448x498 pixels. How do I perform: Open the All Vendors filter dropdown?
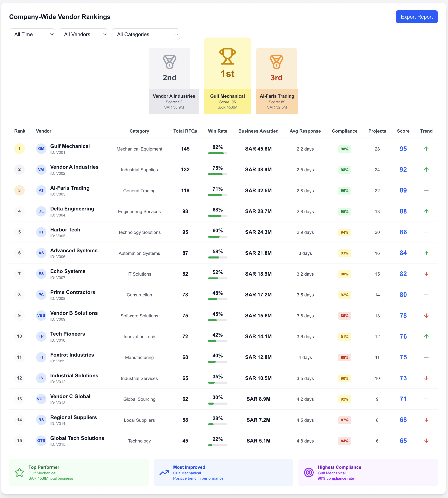point(83,34)
